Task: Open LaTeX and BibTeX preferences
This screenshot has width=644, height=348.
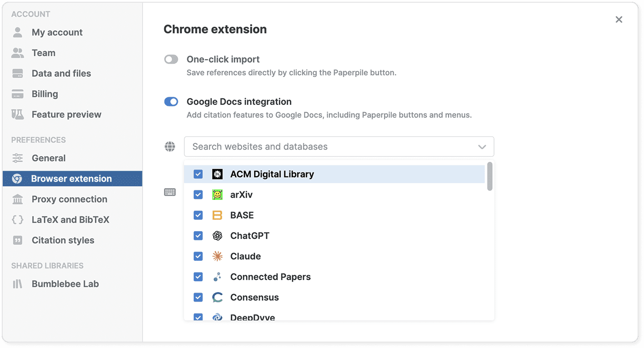Action: tap(70, 220)
